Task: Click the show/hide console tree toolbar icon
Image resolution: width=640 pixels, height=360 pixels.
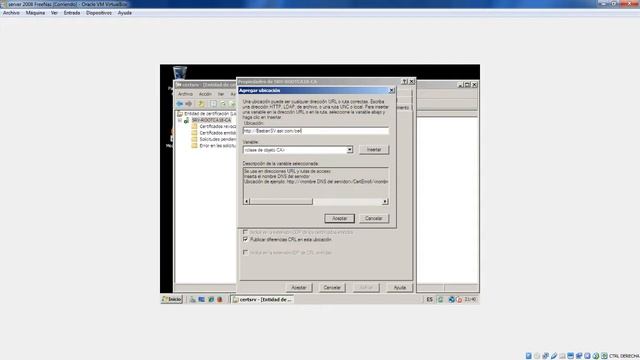Action: (213, 104)
